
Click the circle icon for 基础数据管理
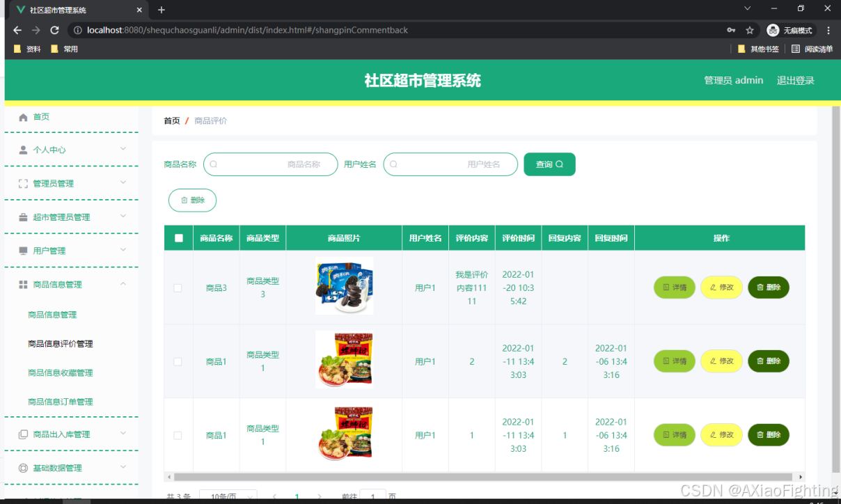tap(23, 468)
